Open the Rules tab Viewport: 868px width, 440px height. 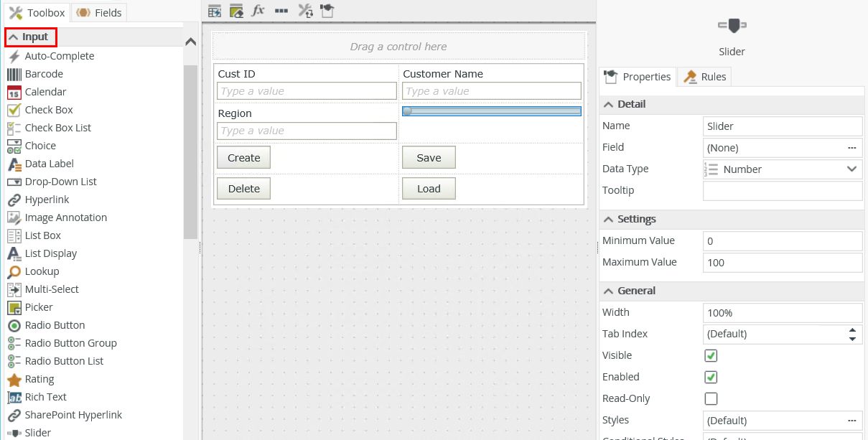point(705,77)
